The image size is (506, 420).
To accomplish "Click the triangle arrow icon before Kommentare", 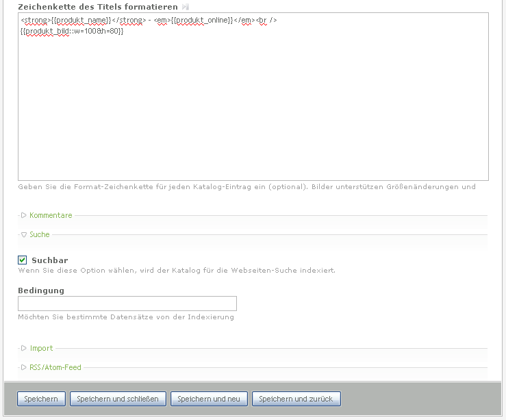I will tap(24, 215).
